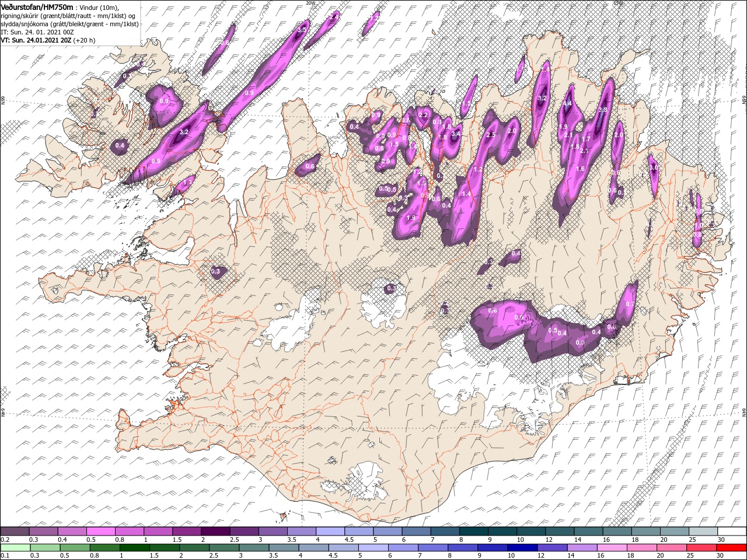Pick top-row white swatch after 30
Image resolution: width=747 pixels, height=560 pixels.
coord(732,531)
